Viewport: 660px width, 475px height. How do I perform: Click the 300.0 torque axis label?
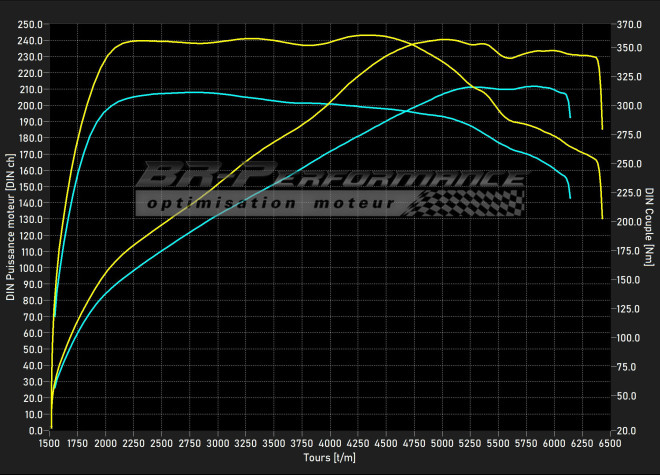click(629, 106)
